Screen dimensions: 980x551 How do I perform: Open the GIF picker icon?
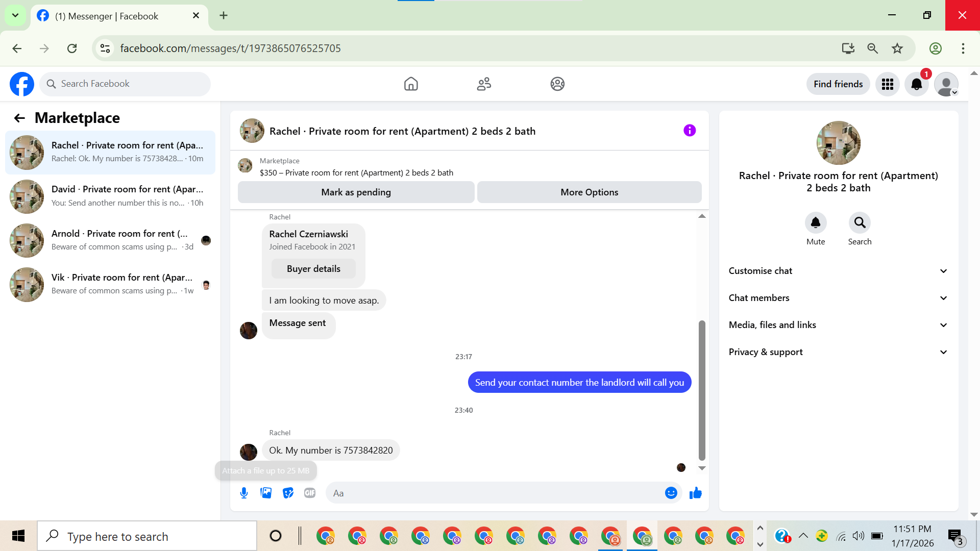[x=310, y=493]
